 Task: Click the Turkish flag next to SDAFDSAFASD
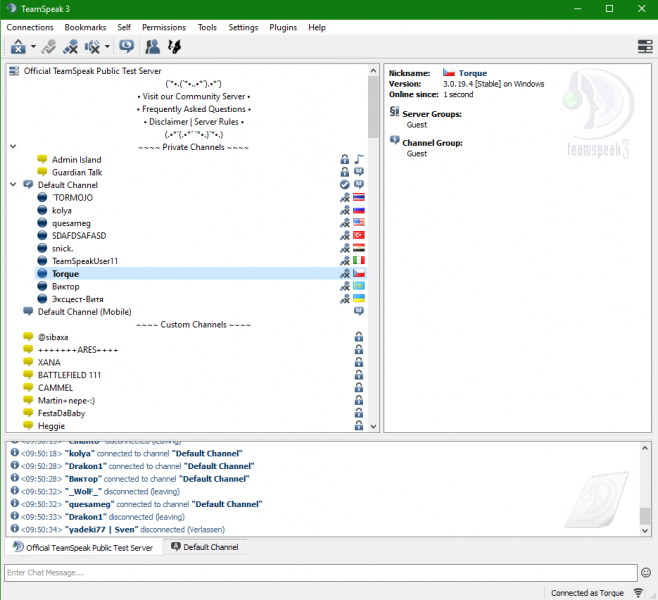359,235
